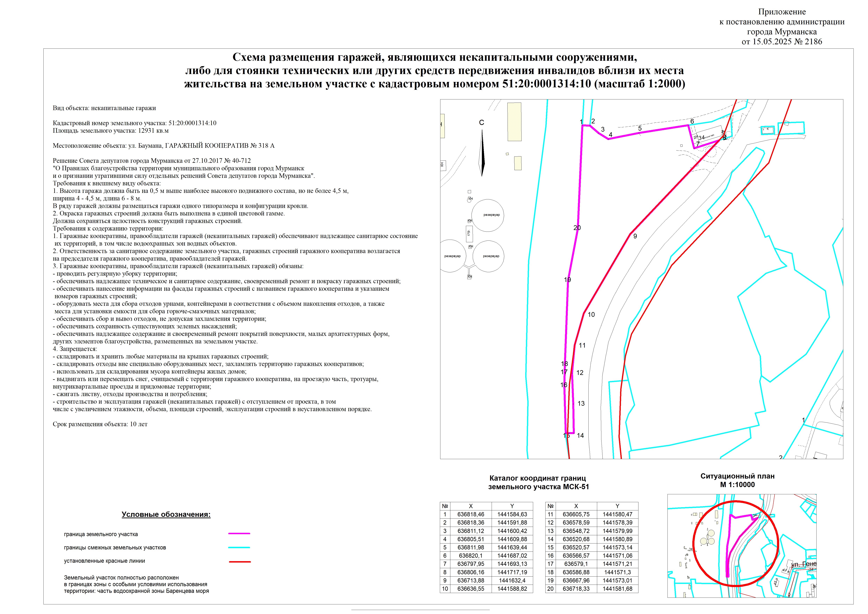
Task: Click boundary point label 9 on the map
Action: (635, 236)
